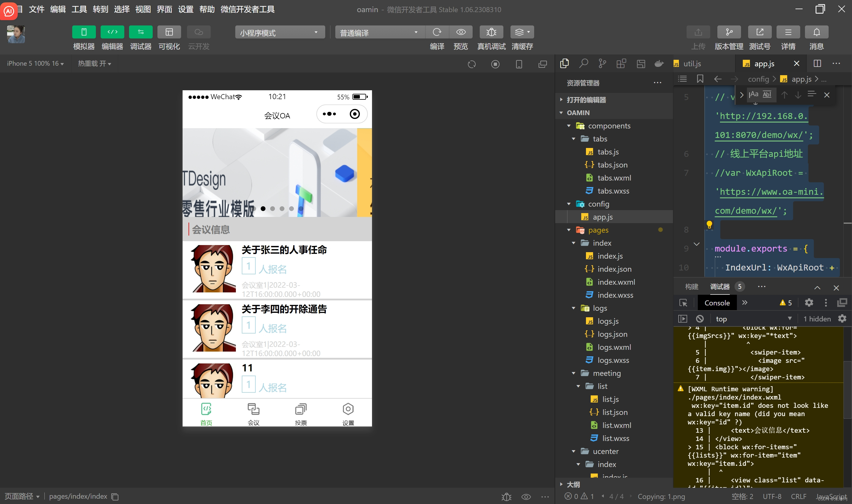Open the version management (版本管理) icon
The width and height of the screenshot is (852, 504).
(729, 32)
